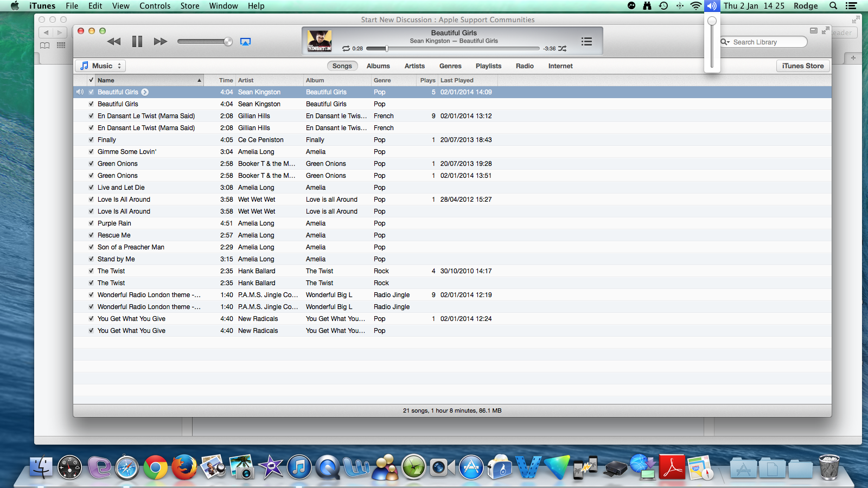Switch to the Genres view
The image size is (868, 488).
(x=450, y=66)
